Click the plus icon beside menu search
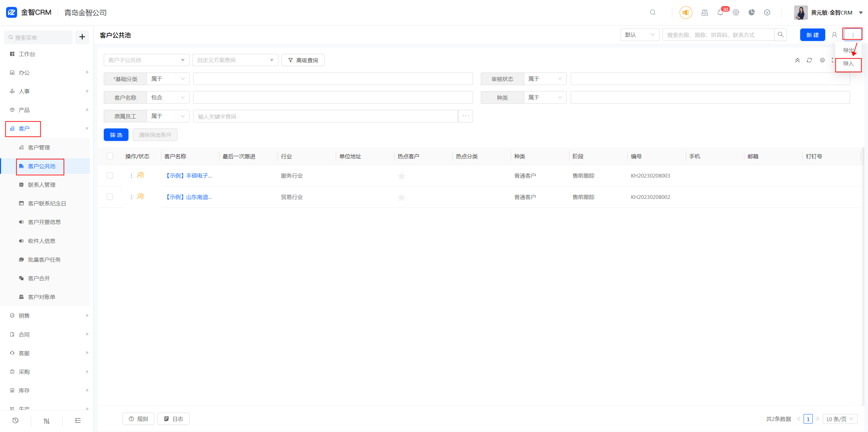The height and width of the screenshot is (432, 868). pos(82,37)
